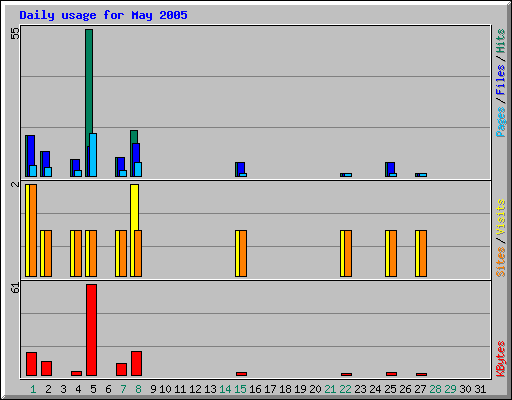Click the orange Sites bar for day 22
Screen dimensions: 512x400
(x=348, y=253)
